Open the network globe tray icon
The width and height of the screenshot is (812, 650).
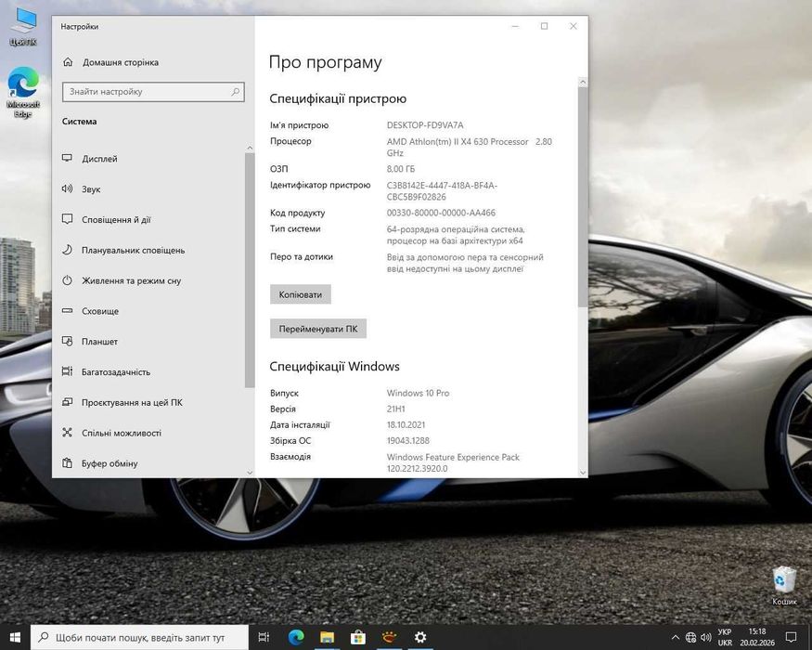pyautogui.click(x=690, y=637)
